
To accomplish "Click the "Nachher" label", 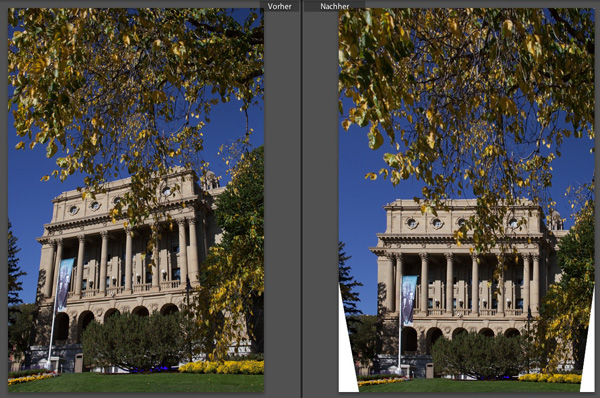I will [334, 6].
